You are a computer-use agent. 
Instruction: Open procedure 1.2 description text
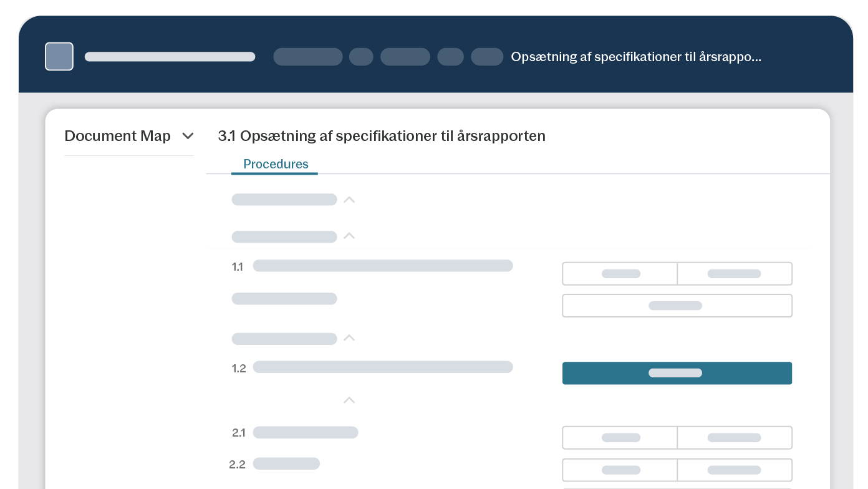(382, 367)
